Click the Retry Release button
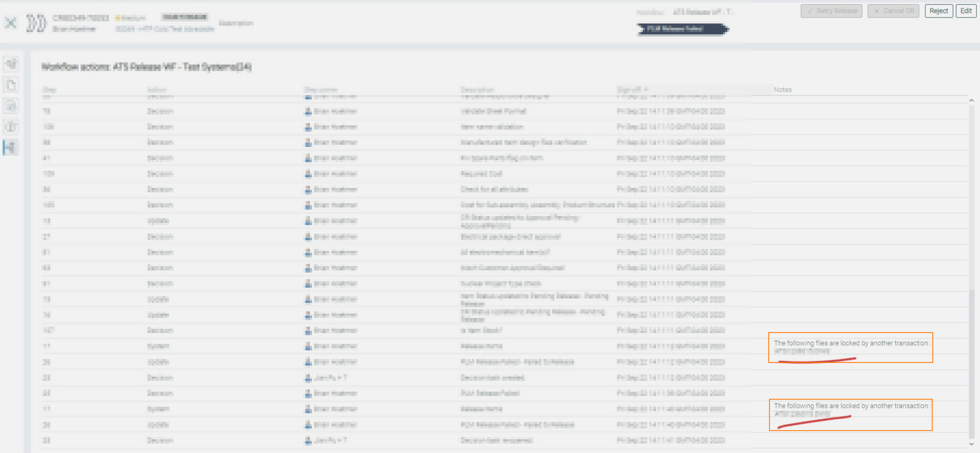 click(x=831, y=11)
